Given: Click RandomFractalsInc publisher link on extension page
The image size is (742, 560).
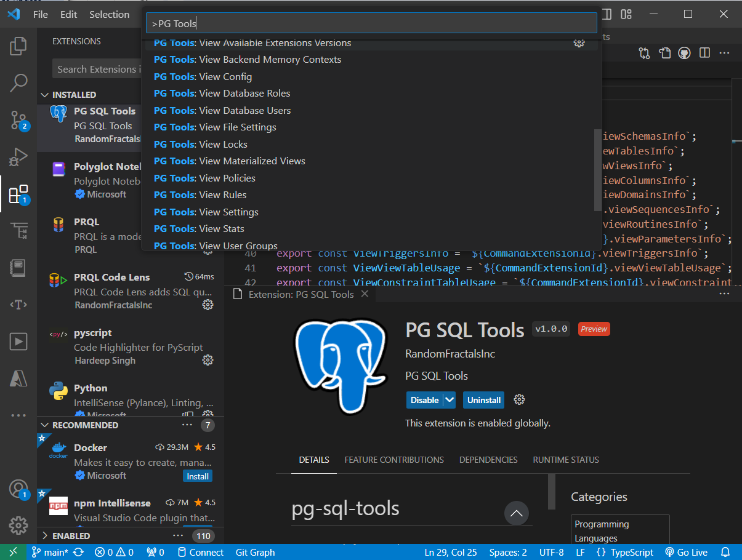Looking at the screenshot, I should [450, 354].
